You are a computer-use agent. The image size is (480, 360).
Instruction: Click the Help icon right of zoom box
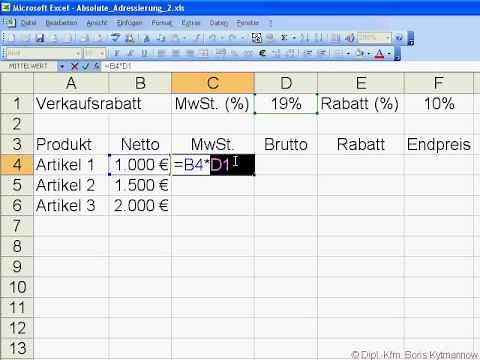[x=399, y=38]
